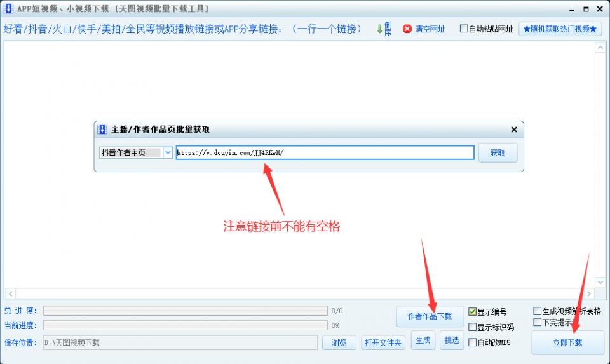Click horizontal scrollbar left arrow
The height and width of the screenshot is (364, 610).
point(11,293)
